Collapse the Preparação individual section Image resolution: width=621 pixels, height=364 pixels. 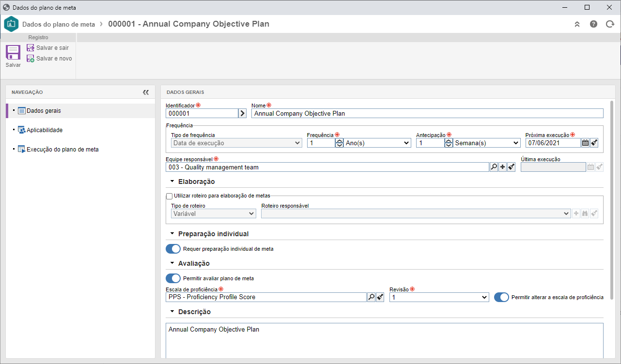point(172,234)
